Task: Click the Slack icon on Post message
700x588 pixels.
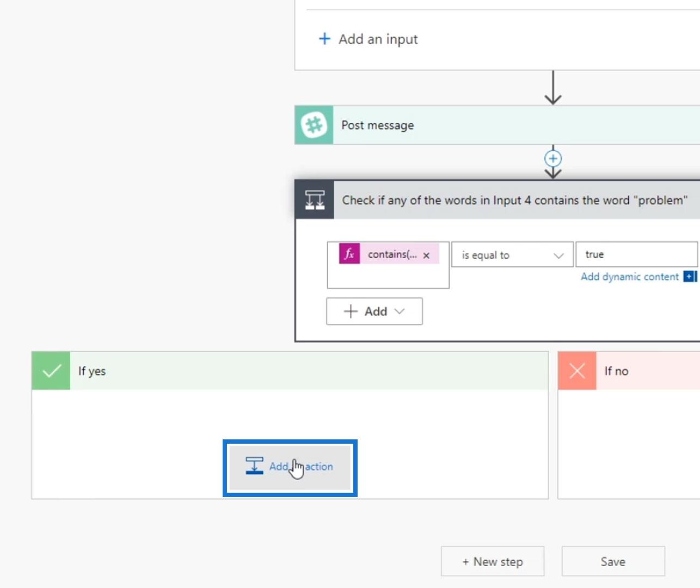Action: [314, 125]
